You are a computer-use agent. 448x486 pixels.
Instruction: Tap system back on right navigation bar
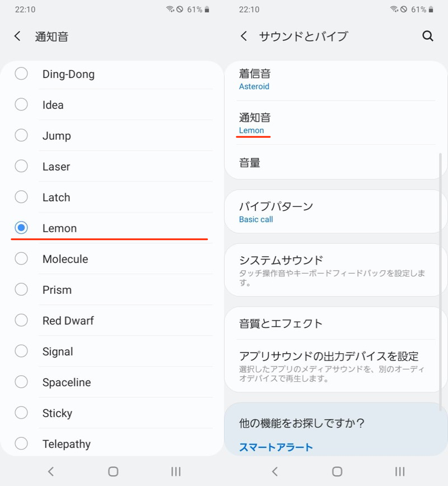(274, 471)
